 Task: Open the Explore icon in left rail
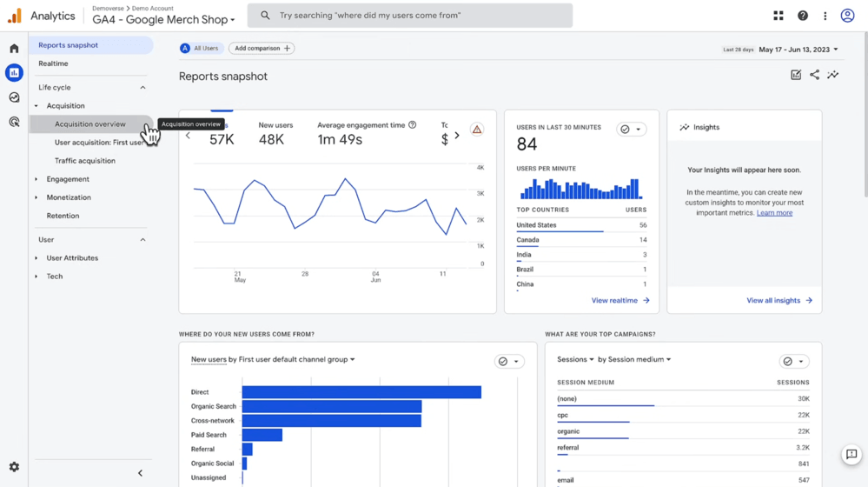click(15, 97)
